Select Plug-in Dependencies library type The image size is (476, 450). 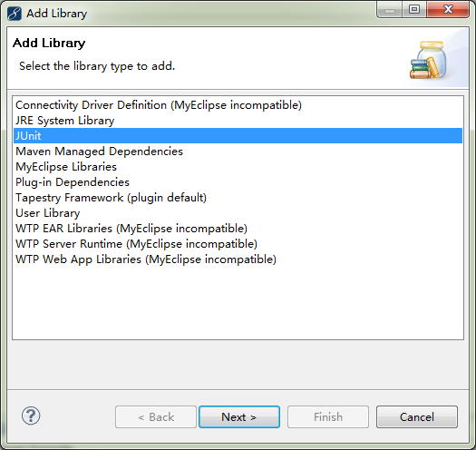click(x=238, y=182)
